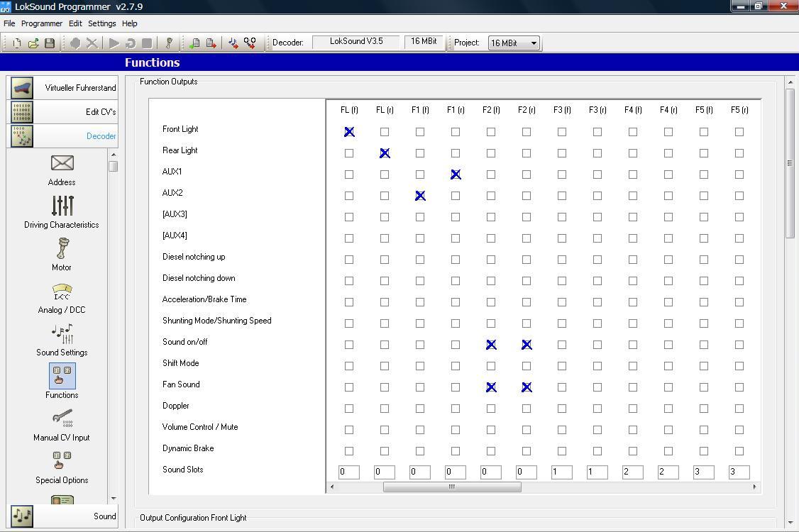Open the Motor settings page
Viewport: 799px width, 532px height.
pyautogui.click(x=62, y=255)
